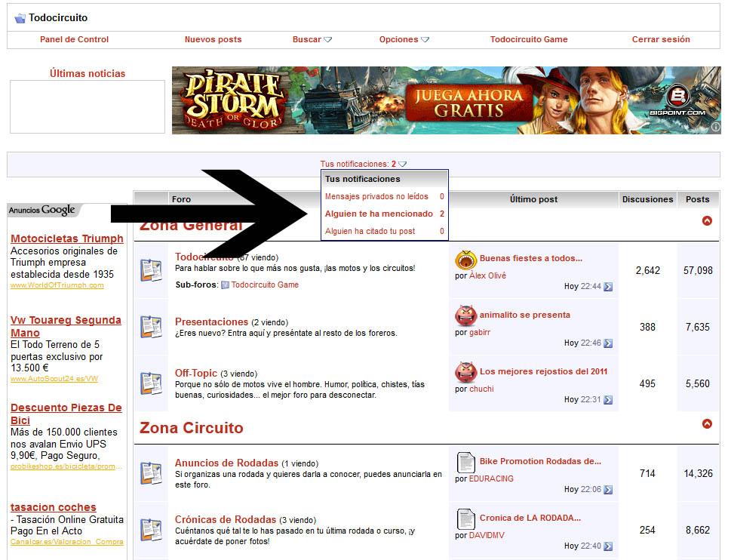Open tasacion coches ad link
731x560 pixels.
click(53, 507)
